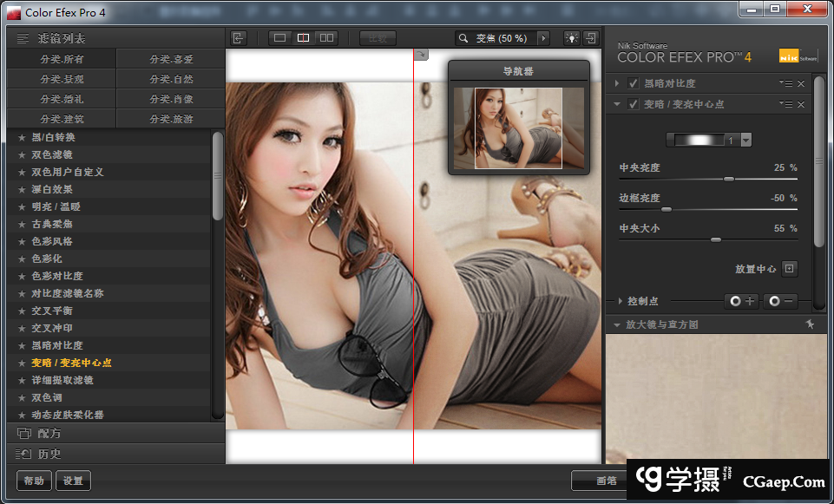
Task: Click the light bulb background color icon
Action: [572, 38]
